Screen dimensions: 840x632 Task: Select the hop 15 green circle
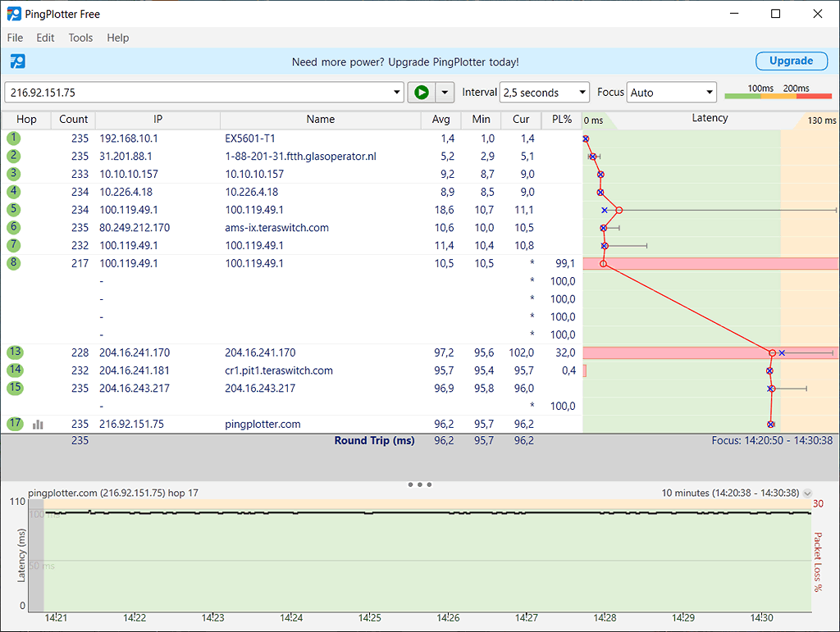(15, 388)
